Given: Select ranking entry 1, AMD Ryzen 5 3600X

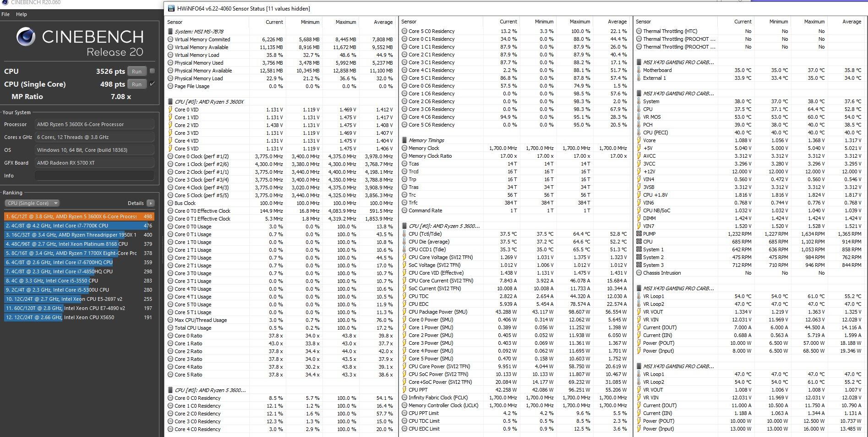Looking at the screenshot, I should coord(79,216).
